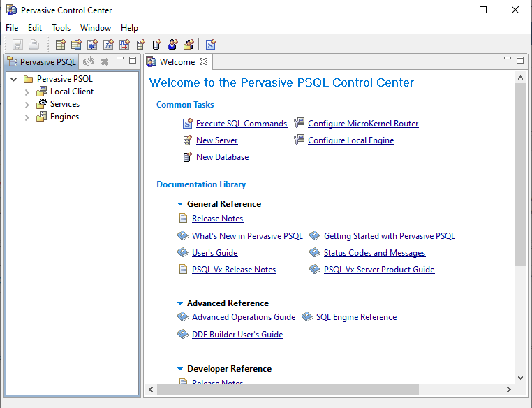
Task: Select Services in the tree
Action: (65, 104)
